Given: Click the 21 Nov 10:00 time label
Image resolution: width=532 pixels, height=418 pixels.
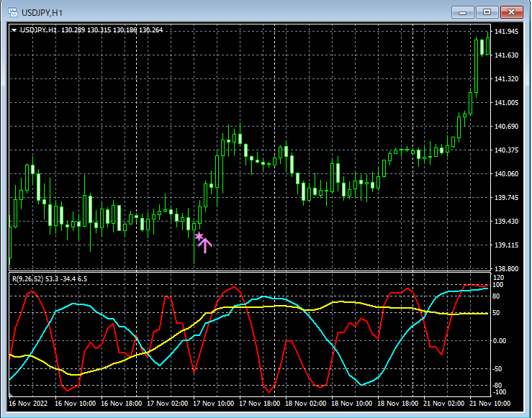Looking at the screenshot, I should tap(490, 404).
